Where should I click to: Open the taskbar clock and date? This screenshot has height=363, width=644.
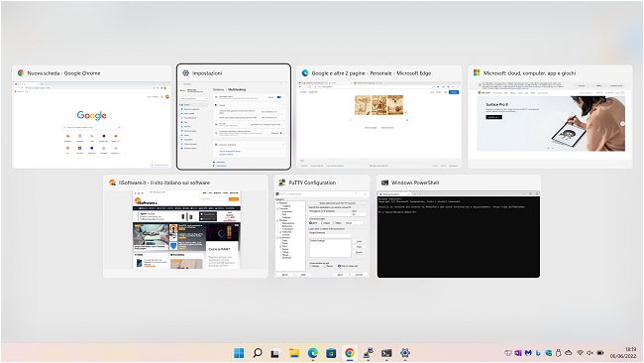[622, 353]
